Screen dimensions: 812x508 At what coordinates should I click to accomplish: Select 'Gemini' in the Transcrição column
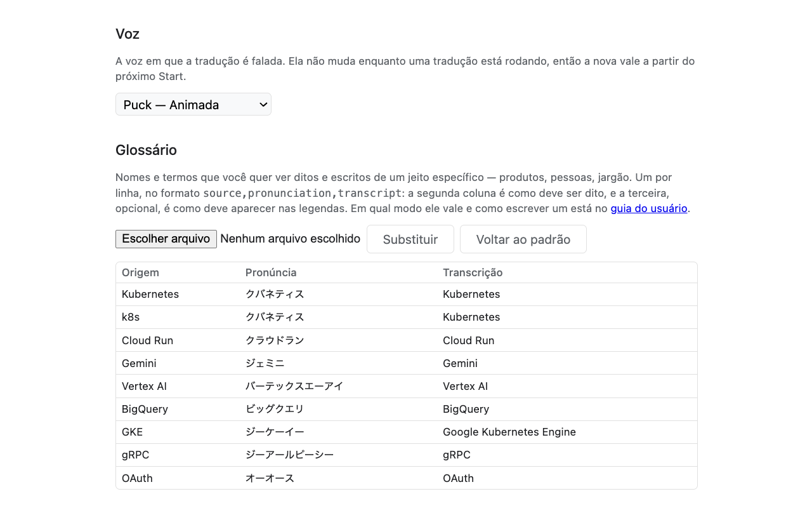click(460, 363)
